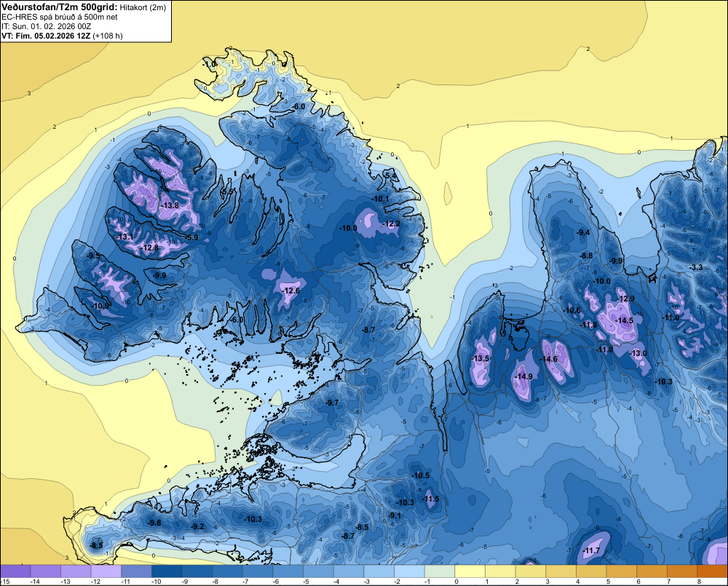Click the -12.2 temperature label
This screenshot has width=728, height=586.
(x=391, y=223)
